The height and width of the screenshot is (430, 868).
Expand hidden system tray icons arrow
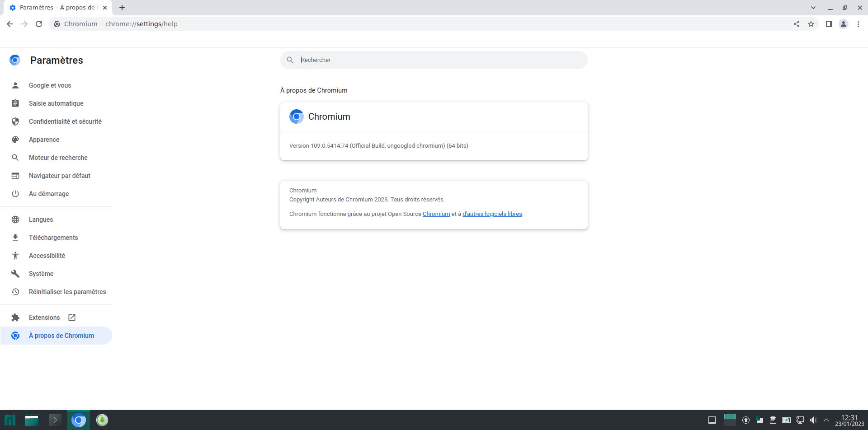[826, 420]
